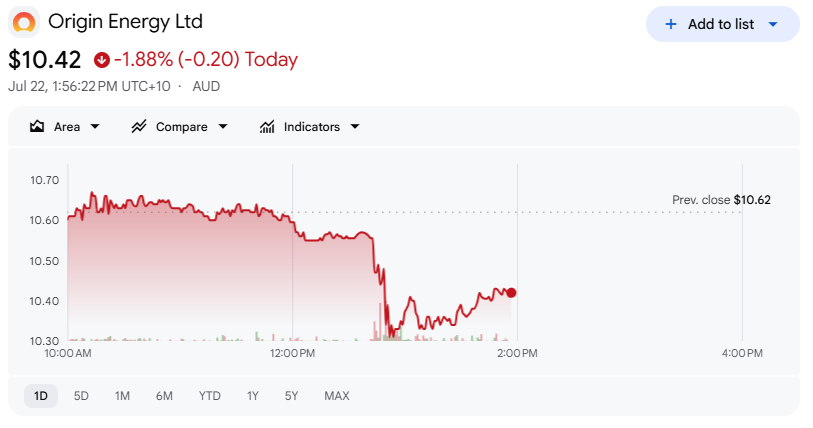Open the Add to list dropdown caret

click(773, 24)
